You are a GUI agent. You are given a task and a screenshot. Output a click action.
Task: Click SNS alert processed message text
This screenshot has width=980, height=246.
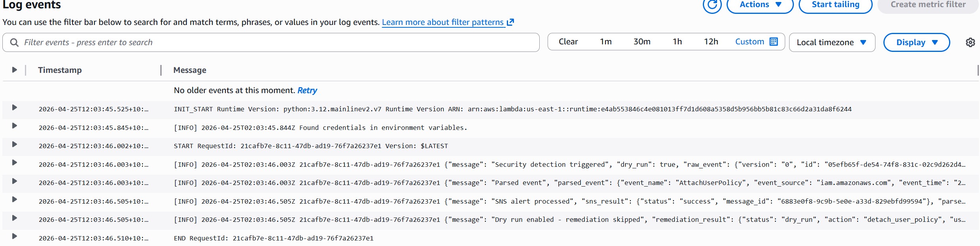coord(569,201)
